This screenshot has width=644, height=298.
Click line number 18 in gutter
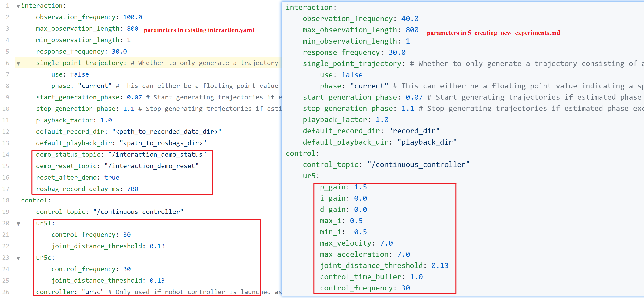[6, 200]
